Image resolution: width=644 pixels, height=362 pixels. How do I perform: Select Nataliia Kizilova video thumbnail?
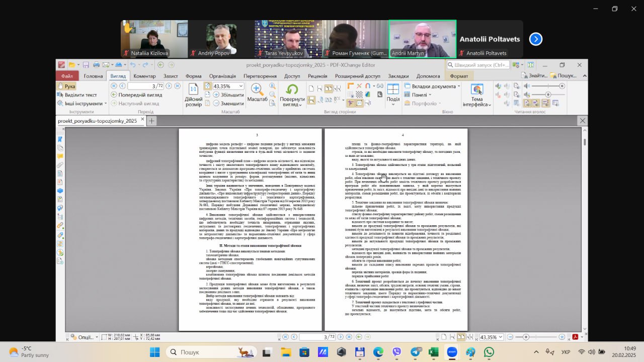(x=154, y=39)
